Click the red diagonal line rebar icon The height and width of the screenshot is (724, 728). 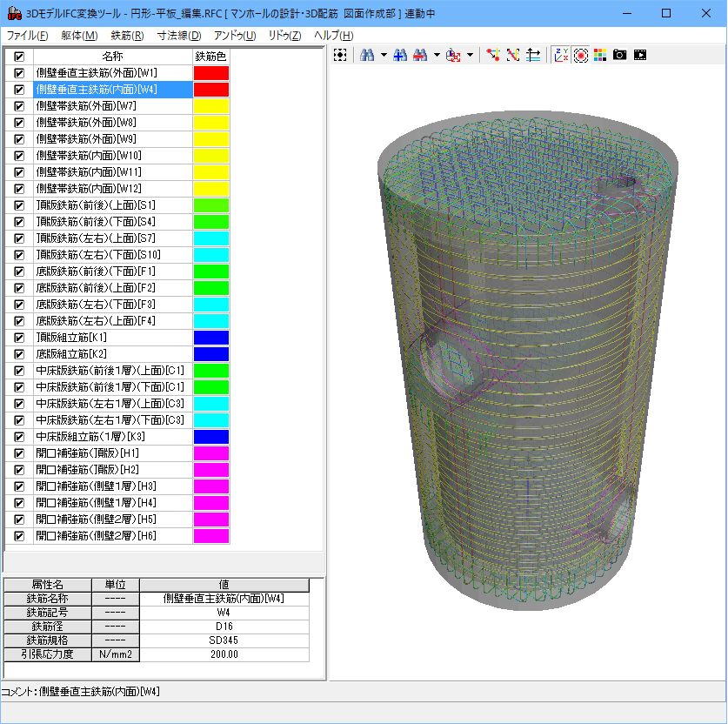point(513,56)
